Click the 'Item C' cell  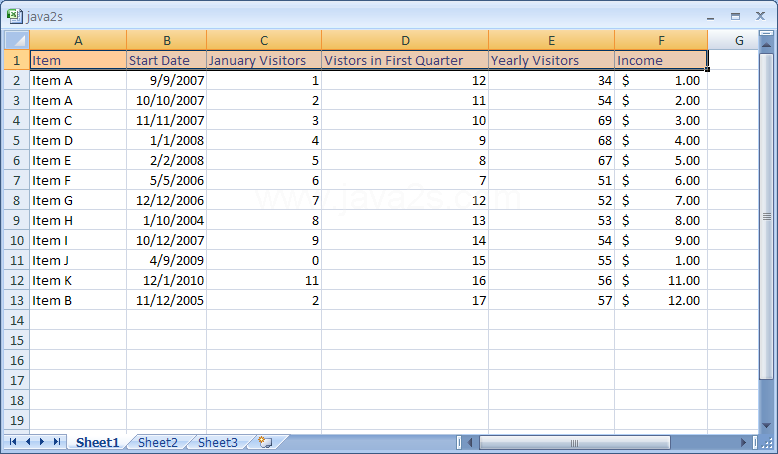point(78,121)
